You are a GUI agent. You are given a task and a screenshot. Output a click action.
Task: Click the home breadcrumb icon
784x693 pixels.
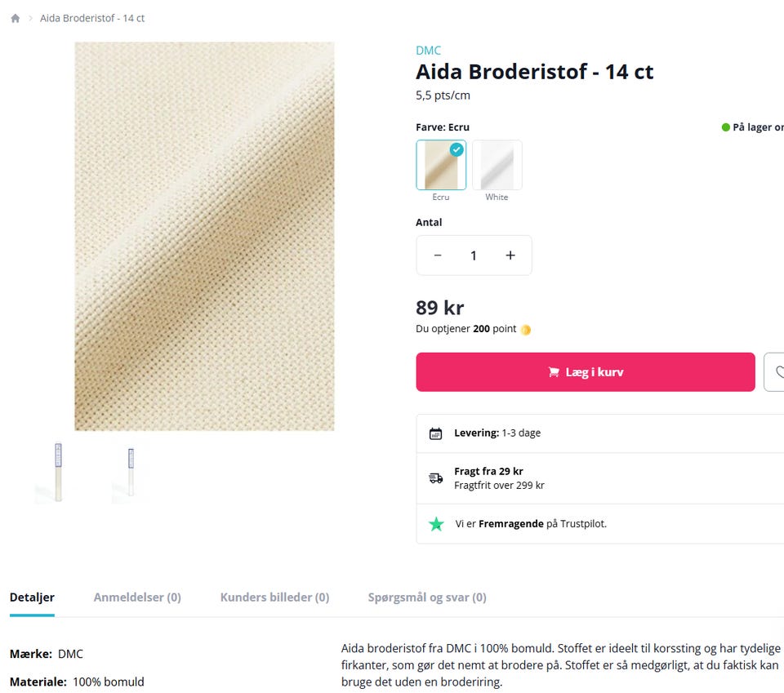[15, 17]
